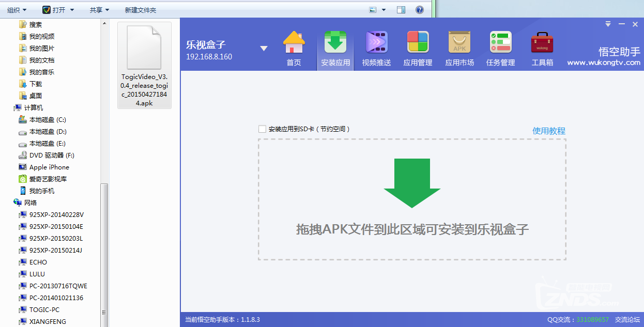This screenshot has width=644, height=327.
Task: Open 应用管理 app management
Action: pyautogui.click(x=418, y=49)
